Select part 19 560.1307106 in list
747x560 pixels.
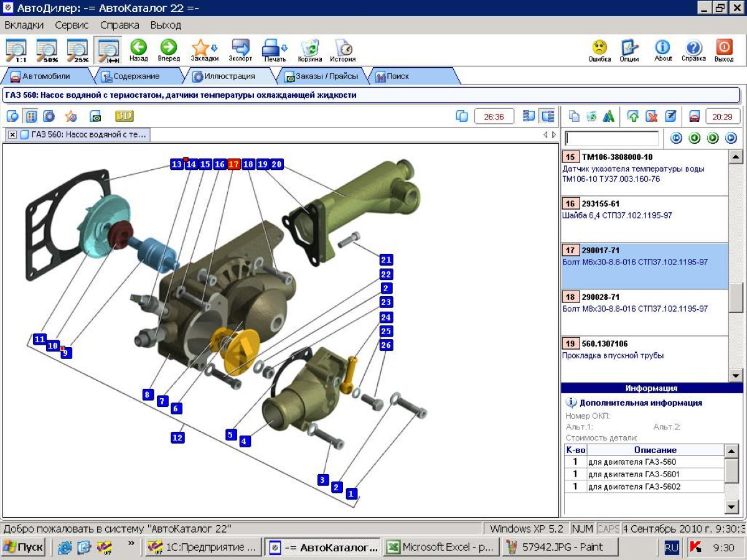[x=644, y=359]
